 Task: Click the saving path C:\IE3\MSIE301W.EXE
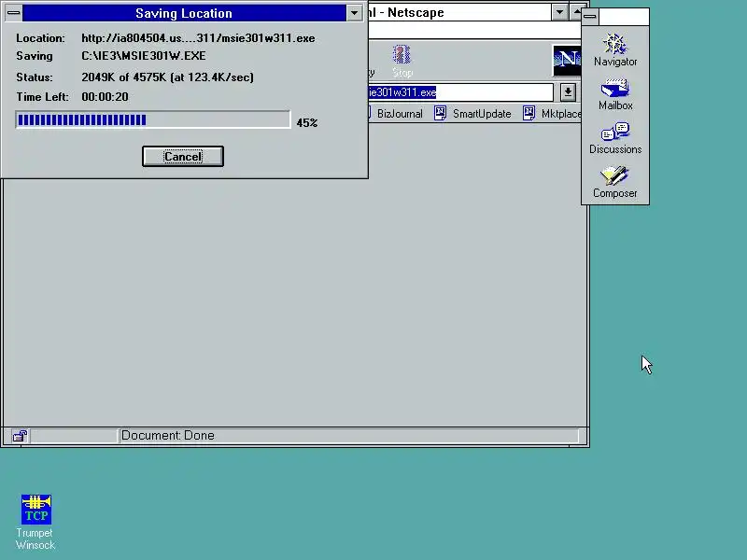tap(144, 56)
